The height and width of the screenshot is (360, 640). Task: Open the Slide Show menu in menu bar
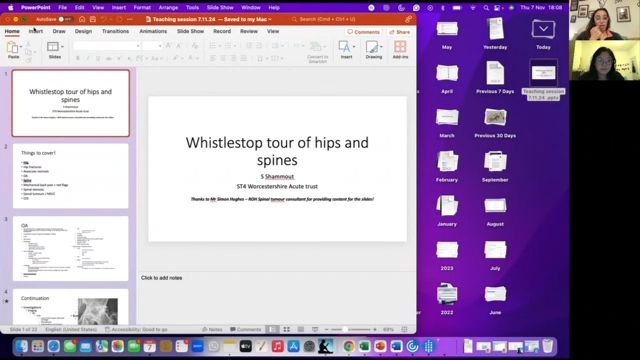(x=220, y=7)
